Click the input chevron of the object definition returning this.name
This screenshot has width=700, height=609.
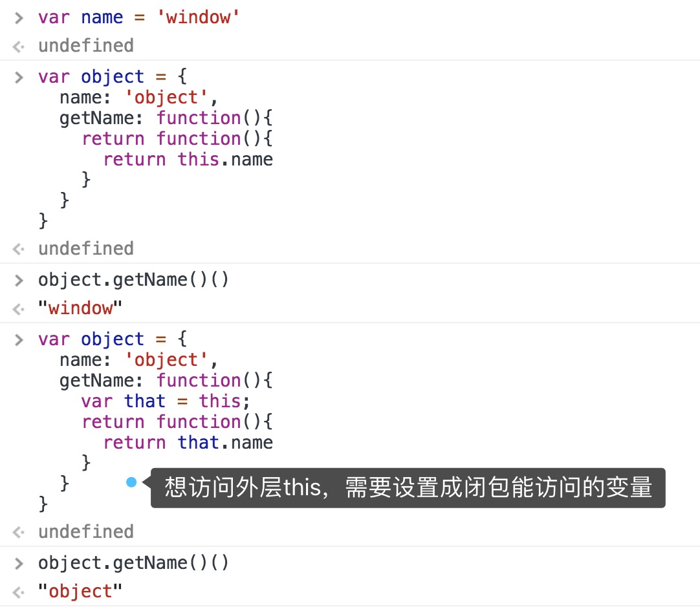point(19,77)
